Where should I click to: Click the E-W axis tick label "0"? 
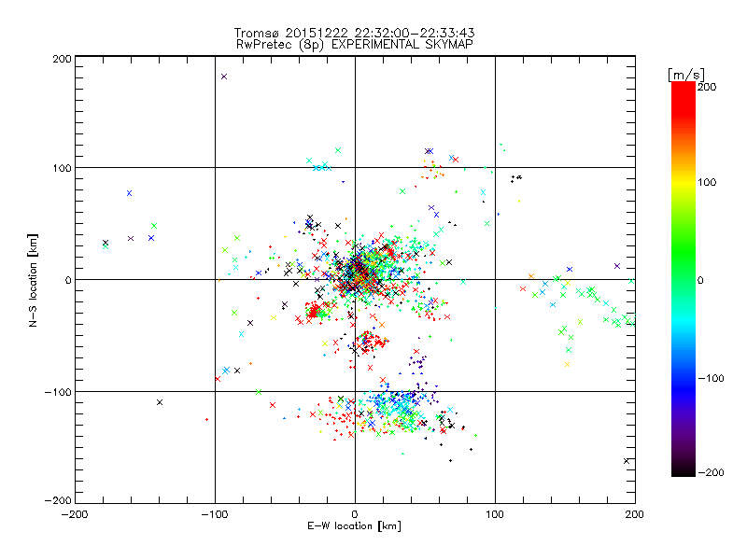pyautogui.click(x=355, y=514)
